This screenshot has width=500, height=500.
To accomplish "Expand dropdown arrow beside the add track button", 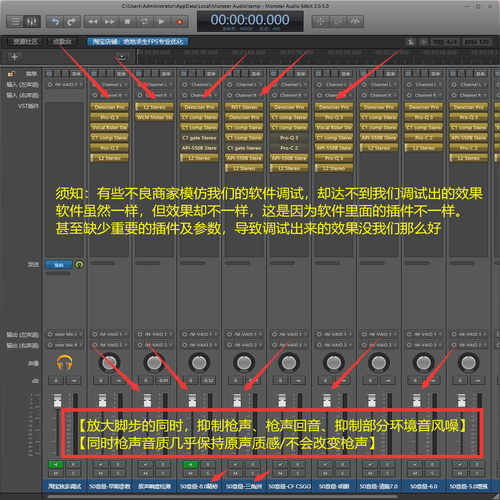I will coord(122,57).
